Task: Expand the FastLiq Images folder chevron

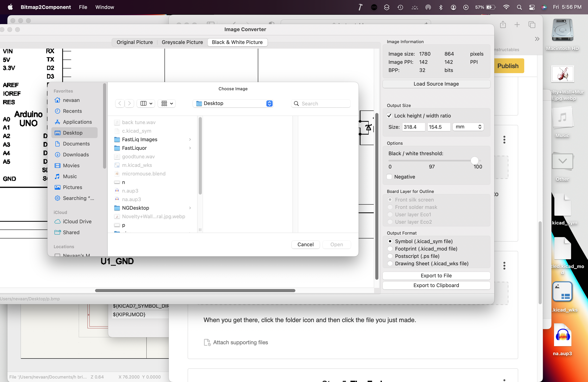Action: click(190, 139)
